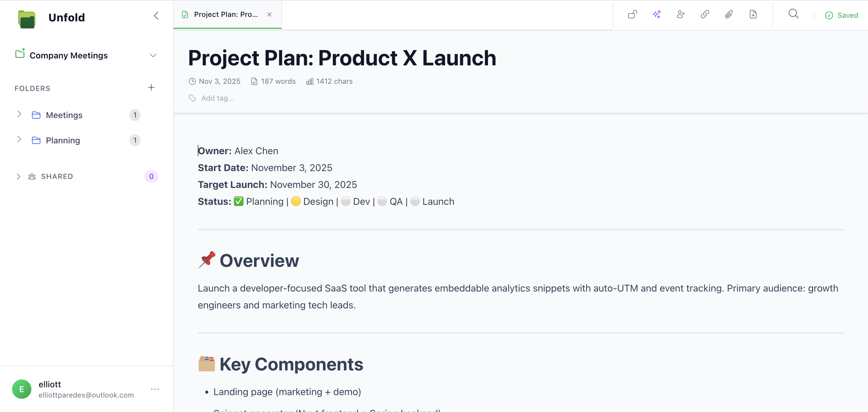
Task: Expand the Meetings folder
Action: (19, 114)
